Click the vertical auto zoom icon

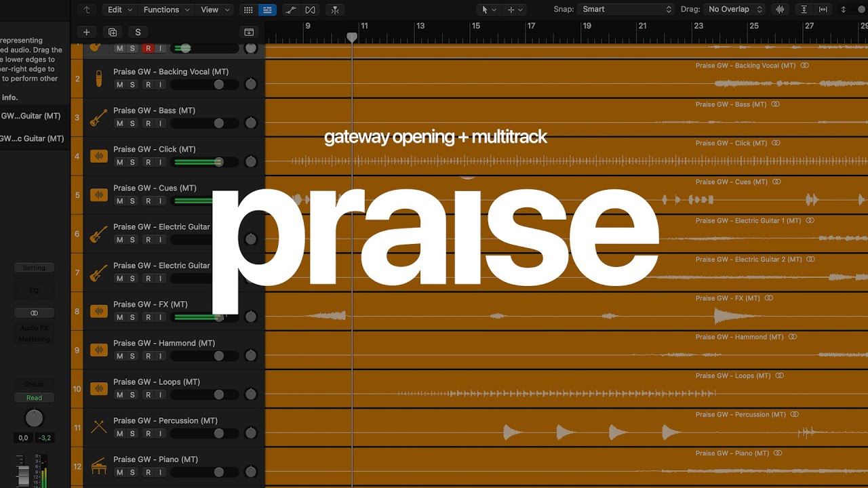tap(804, 9)
